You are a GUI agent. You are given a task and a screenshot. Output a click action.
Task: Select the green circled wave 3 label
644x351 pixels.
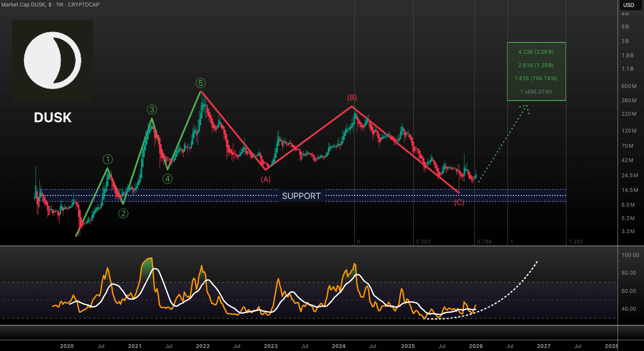(x=152, y=109)
